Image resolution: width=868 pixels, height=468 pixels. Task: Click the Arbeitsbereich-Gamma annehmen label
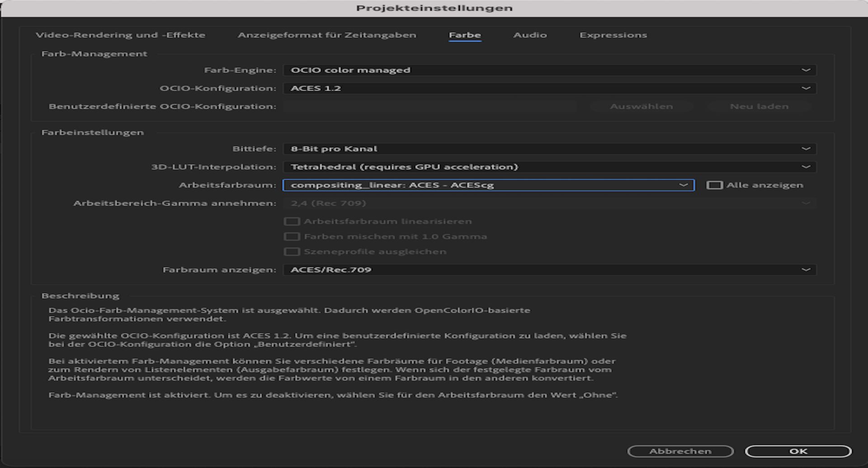175,203
